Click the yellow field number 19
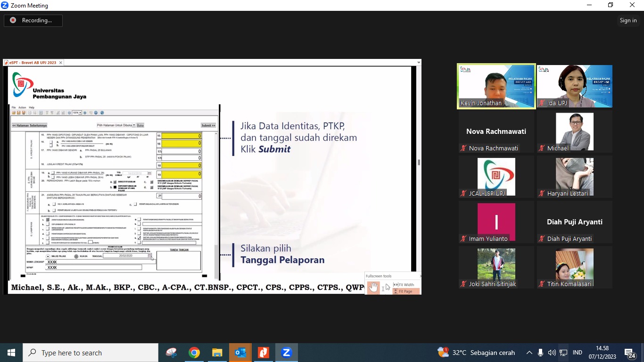644x362 pixels. [182, 175]
